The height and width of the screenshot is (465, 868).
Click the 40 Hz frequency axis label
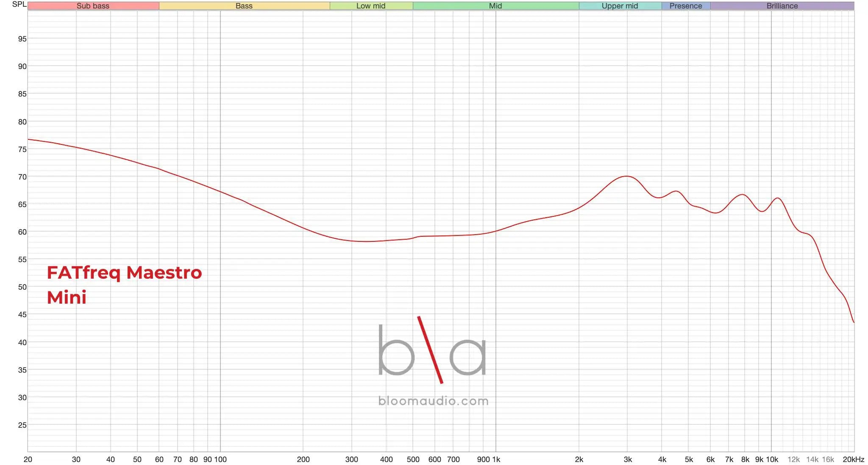[111, 459]
